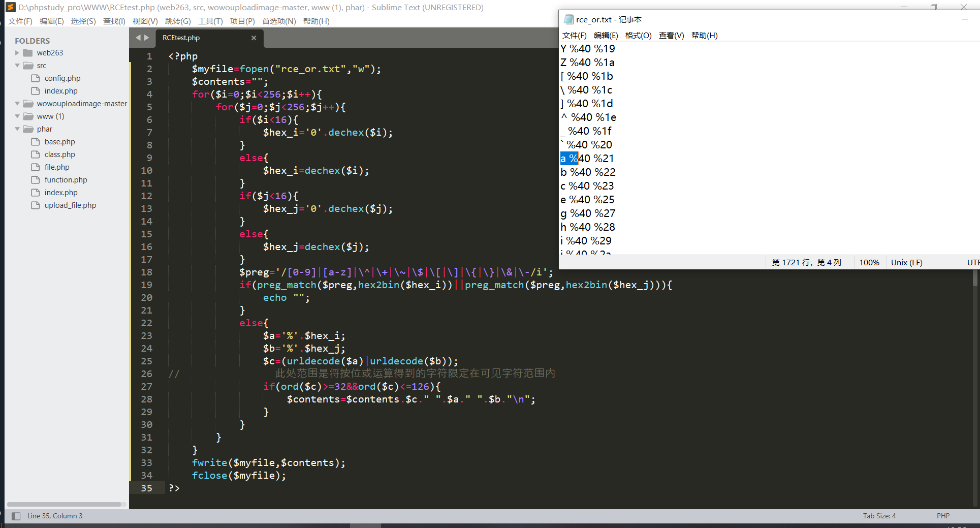Click the Notepad icon in rce_or.txt title bar
The height and width of the screenshot is (528, 980).
tap(568, 19)
